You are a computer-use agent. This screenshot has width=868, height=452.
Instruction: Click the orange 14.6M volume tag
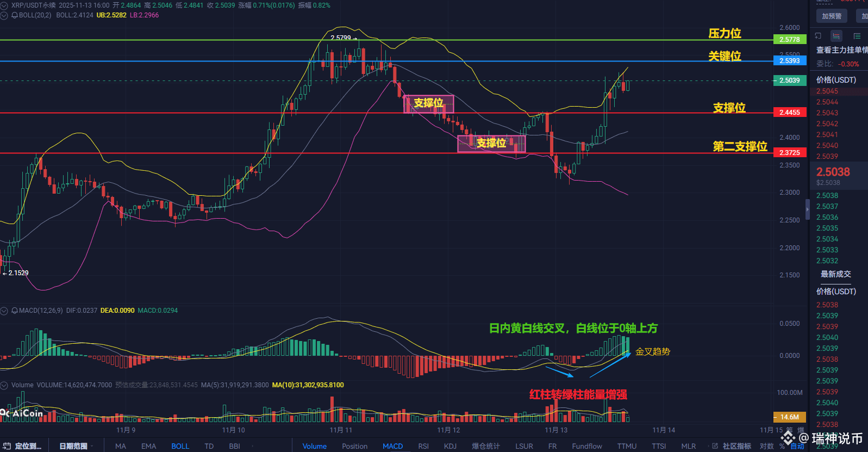pos(789,417)
